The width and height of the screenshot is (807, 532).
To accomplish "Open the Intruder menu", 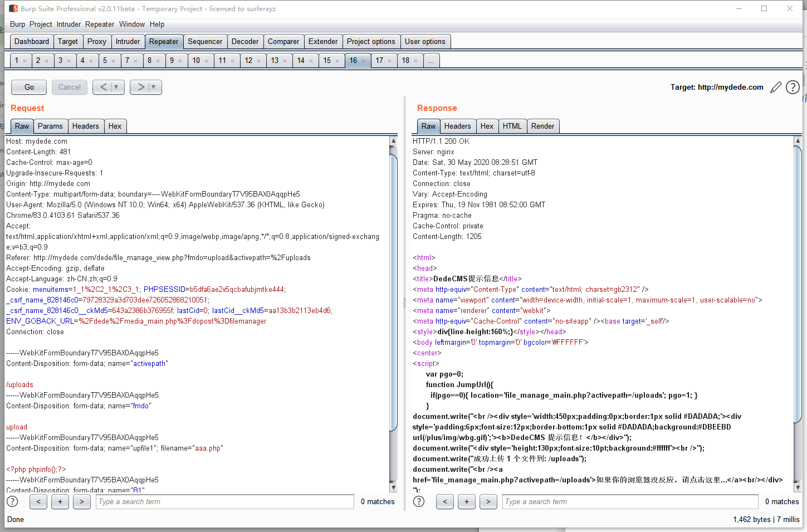I will click(x=69, y=24).
